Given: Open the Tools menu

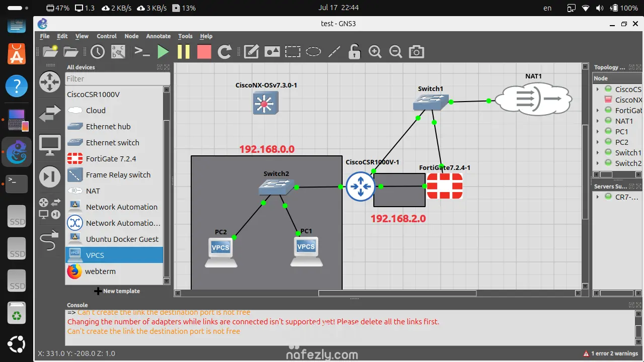Looking at the screenshot, I should coord(185,36).
